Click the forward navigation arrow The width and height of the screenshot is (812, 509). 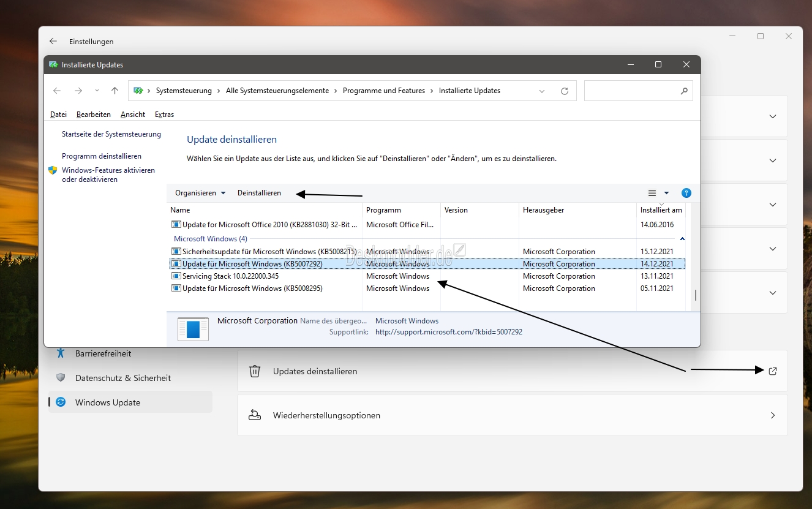pos(78,91)
